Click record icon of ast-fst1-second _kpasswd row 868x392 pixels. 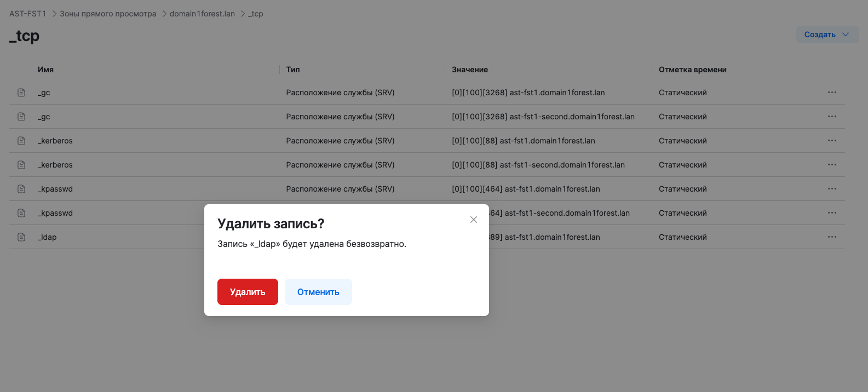21,213
